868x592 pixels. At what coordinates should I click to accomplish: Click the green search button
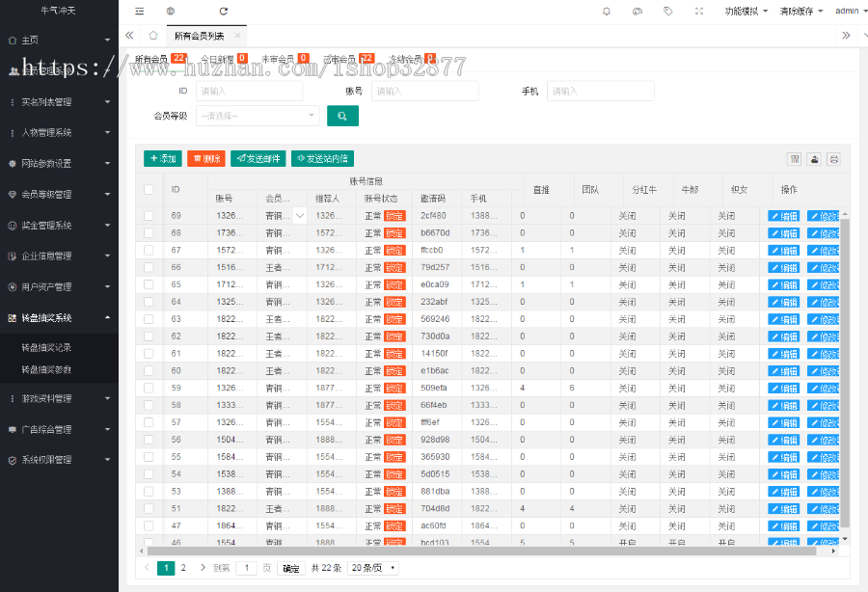point(342,116)
